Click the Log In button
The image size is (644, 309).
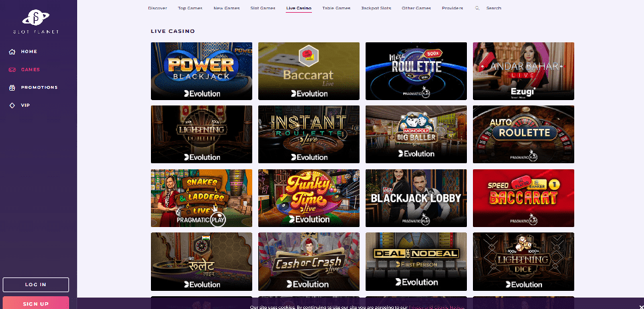[x=36, y=285]
